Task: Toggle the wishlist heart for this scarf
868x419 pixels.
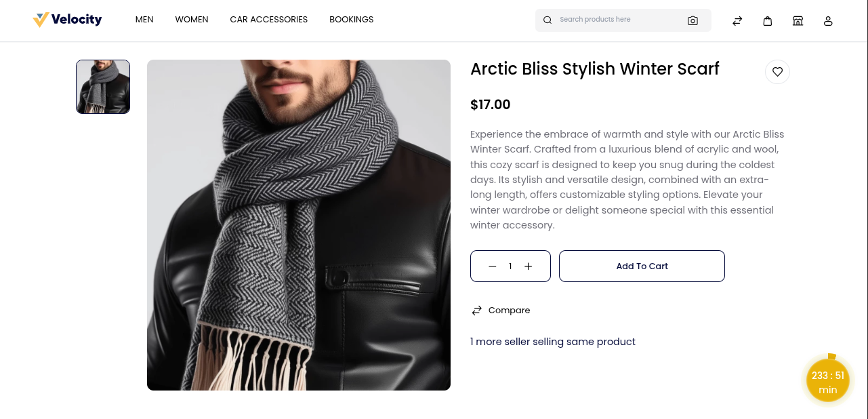Action: [x=777, y=72]
